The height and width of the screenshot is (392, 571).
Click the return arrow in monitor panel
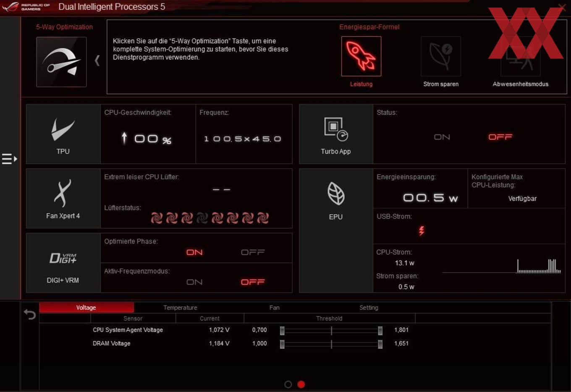click(x=29, y=314)
